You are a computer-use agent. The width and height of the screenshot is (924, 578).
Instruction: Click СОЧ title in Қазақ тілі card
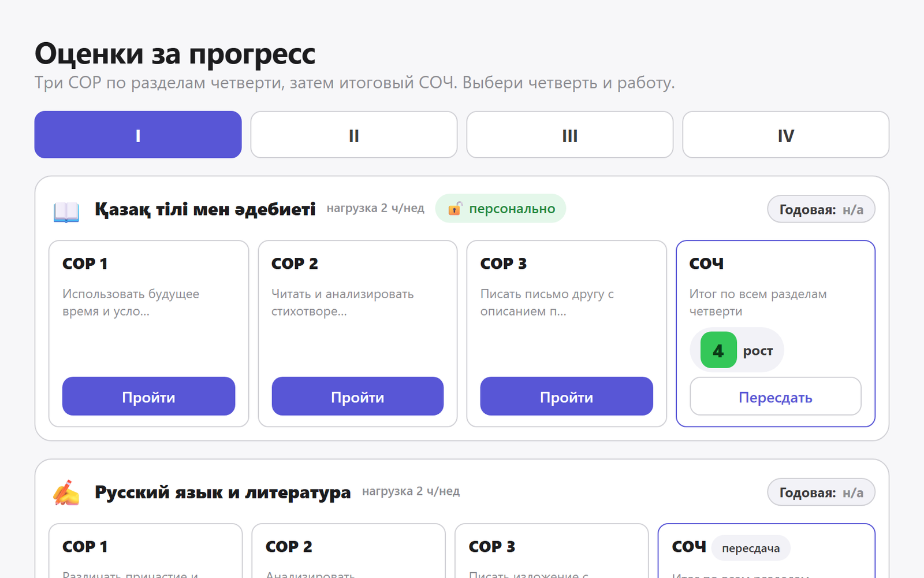click(x=706, y=264)
